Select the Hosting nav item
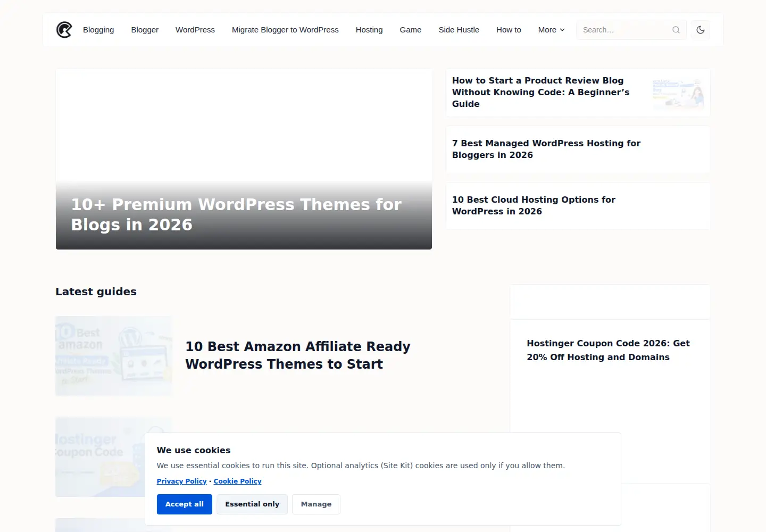 (369, 30)
